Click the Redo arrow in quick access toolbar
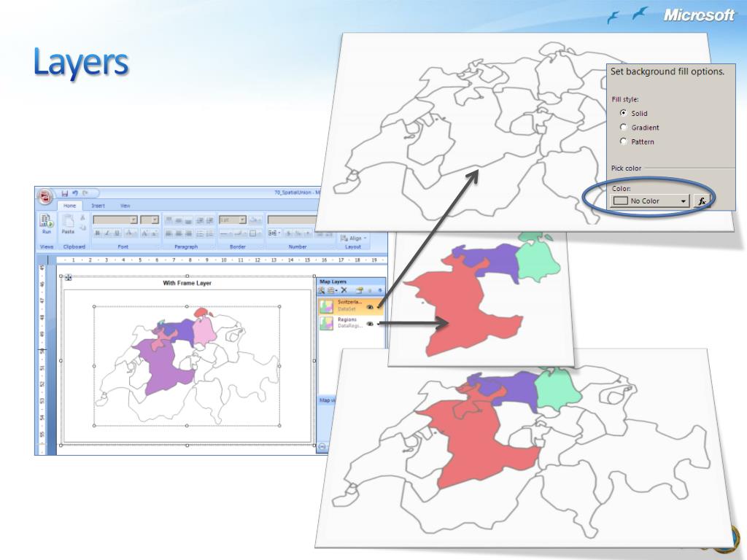The height and width of the screenshot is (560, 747). tap(85, 193)
